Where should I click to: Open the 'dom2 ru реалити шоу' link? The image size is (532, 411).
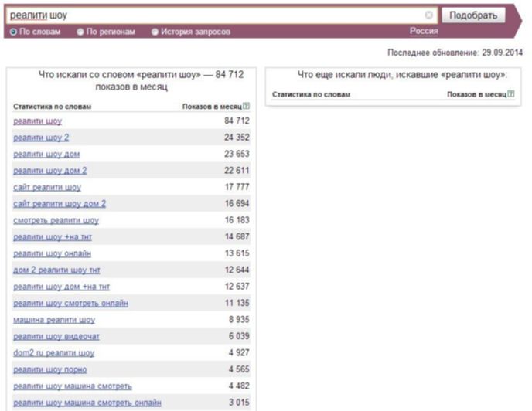pyautogui.click(x=54, y=353)
